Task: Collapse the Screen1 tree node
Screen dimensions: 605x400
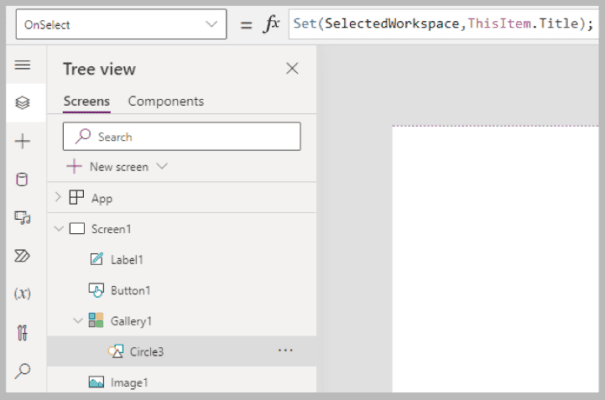Action: point(59,229)
